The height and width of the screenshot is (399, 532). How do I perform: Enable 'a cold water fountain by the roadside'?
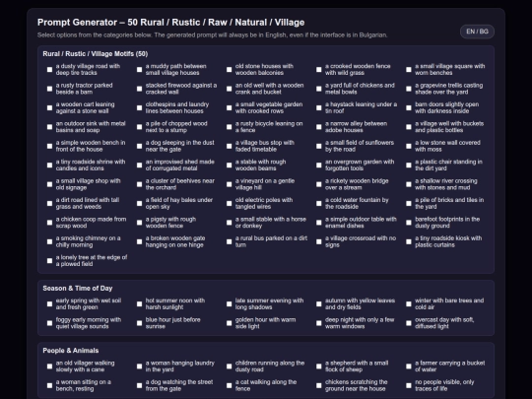(x=319, y=204)
